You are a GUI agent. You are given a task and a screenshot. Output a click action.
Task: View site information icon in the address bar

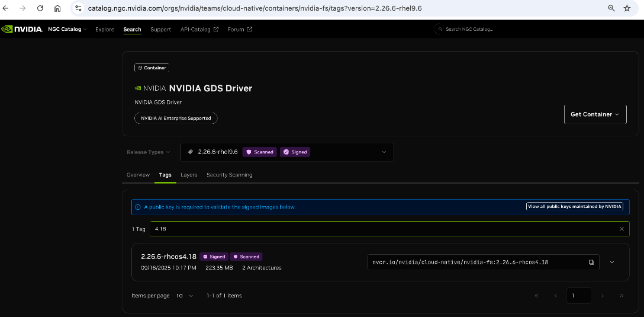pos(79,8)
